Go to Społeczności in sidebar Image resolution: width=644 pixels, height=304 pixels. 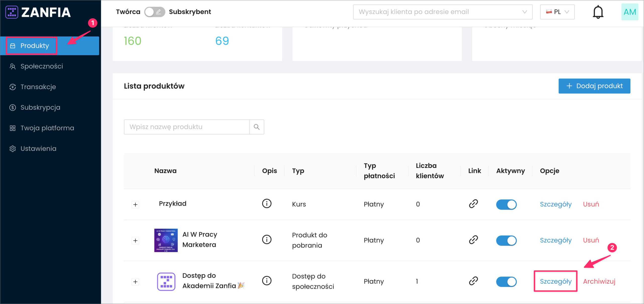pos(42,66)
